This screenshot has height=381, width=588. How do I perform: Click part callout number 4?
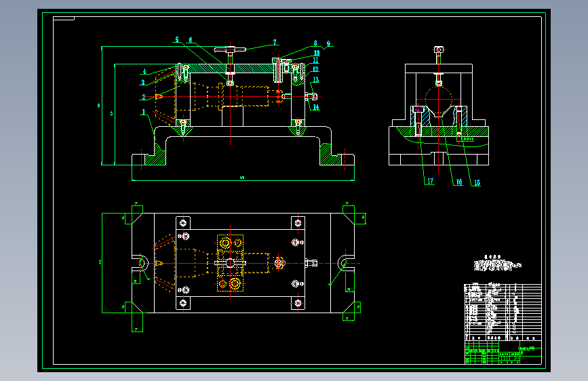coord(144,71)
